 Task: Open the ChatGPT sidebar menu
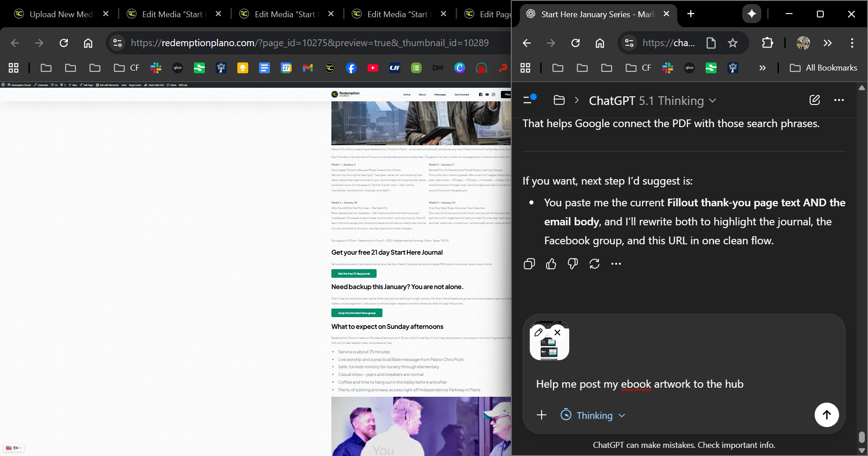coord(529,100)
